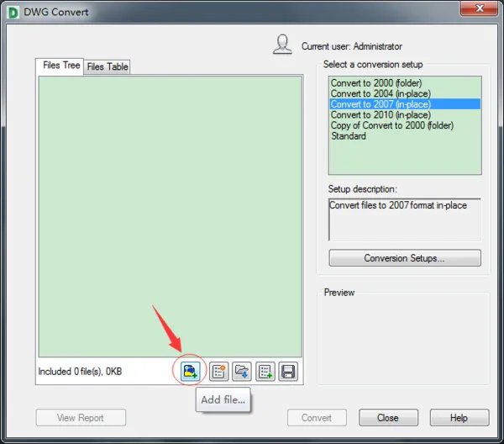Open the Conversion Setups dialog

[x=404, y=258]
